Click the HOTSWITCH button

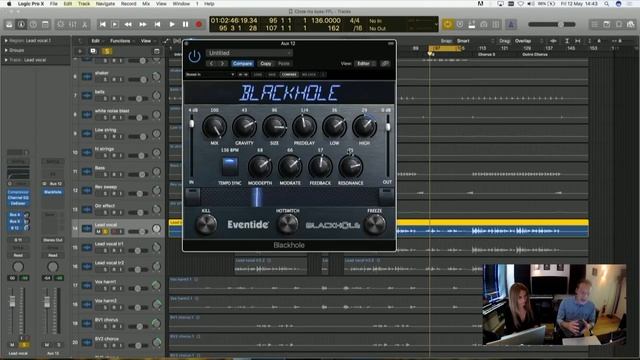(x=288, y=224)
